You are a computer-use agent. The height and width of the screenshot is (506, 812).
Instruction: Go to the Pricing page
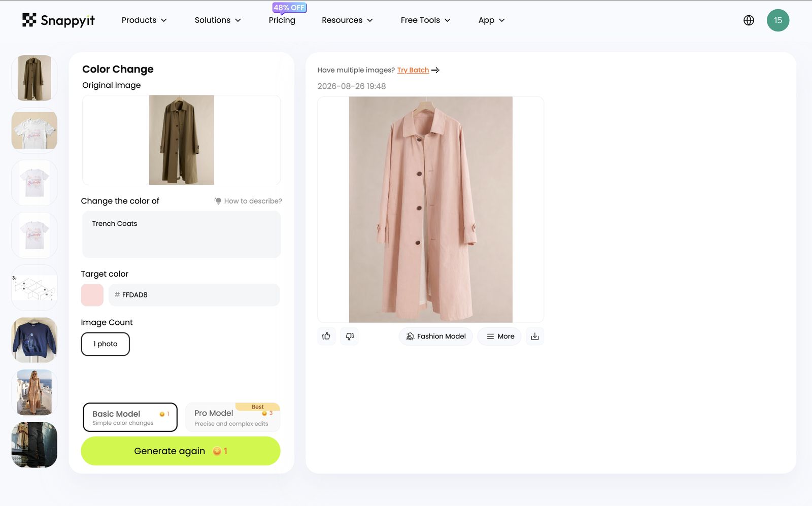point(282,20)
